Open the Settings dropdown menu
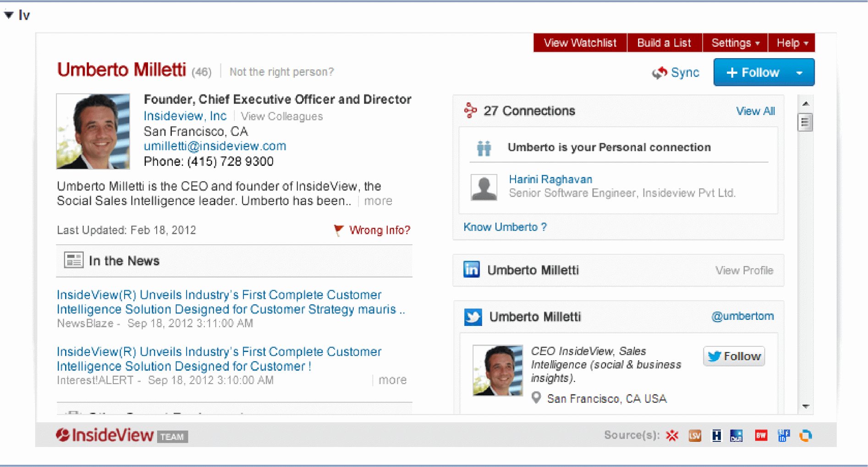868x467 pixels. click(735, 43)
